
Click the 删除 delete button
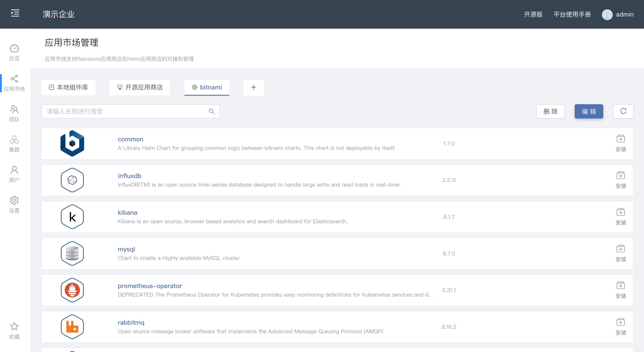point(550,111)
